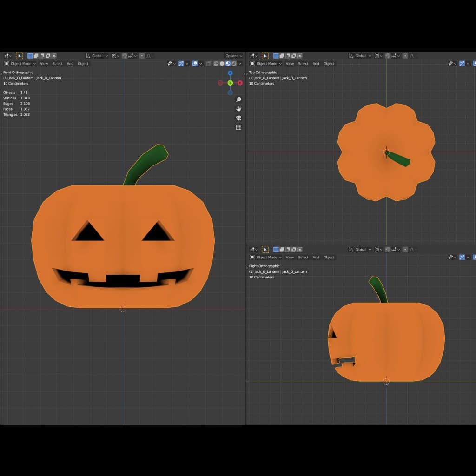
Task: Switch perspective/orthographic with grid icon in front viewport
Action: click(238, 127)
